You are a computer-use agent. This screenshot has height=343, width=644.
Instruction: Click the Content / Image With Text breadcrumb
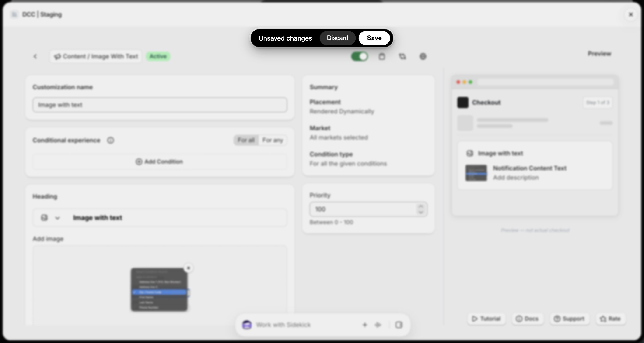click(x=96, y=56)
